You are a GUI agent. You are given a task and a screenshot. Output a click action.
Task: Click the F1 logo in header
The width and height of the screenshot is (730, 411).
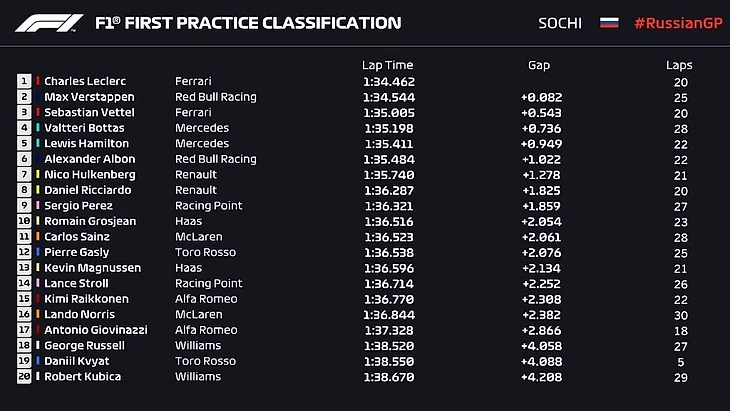(50, 22)
